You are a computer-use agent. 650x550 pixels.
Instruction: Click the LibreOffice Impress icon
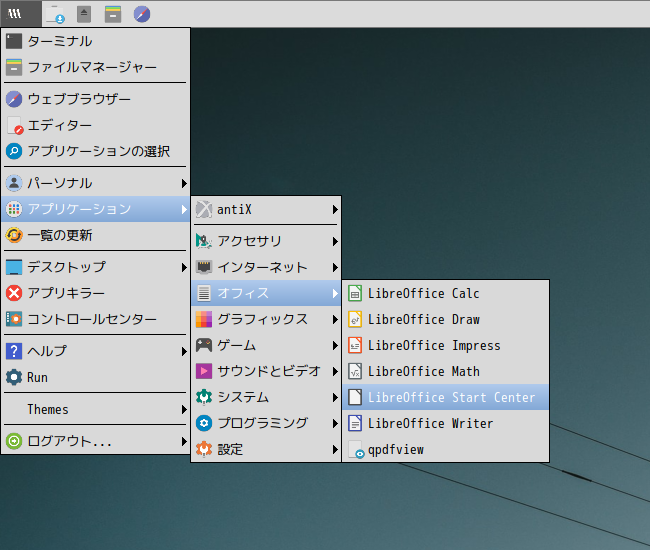pyautogui.click(x=355, y=345)
